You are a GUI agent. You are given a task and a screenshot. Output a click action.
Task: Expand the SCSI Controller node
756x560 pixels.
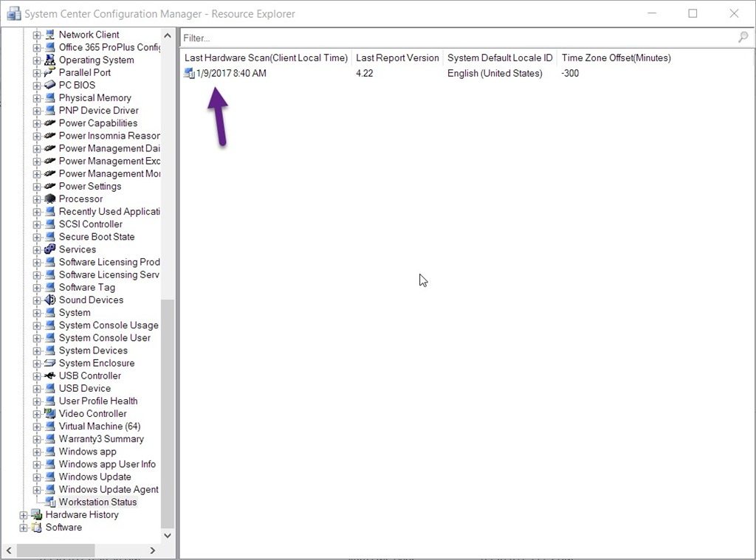[37, 224]
